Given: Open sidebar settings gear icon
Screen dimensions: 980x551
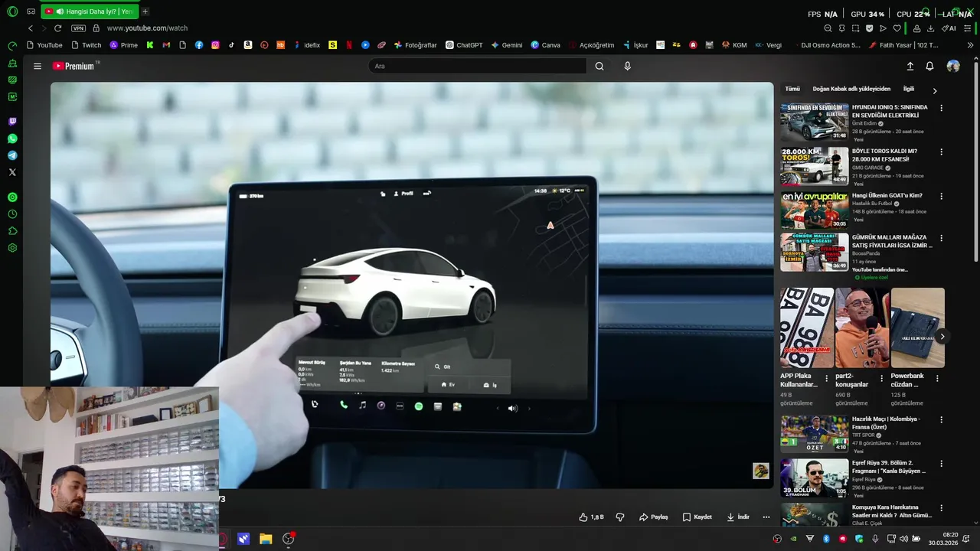Looking at the screenshot, I should click(12, 248).
